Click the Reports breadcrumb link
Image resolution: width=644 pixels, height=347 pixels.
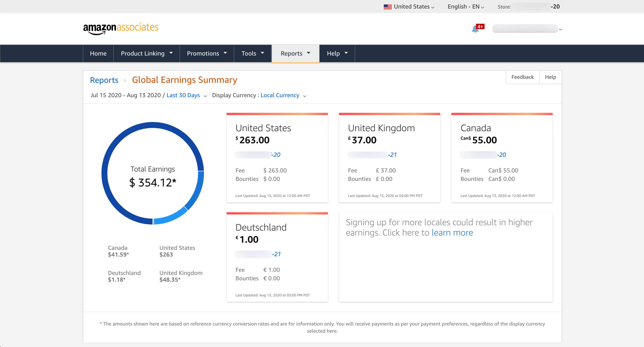(104, 80)
